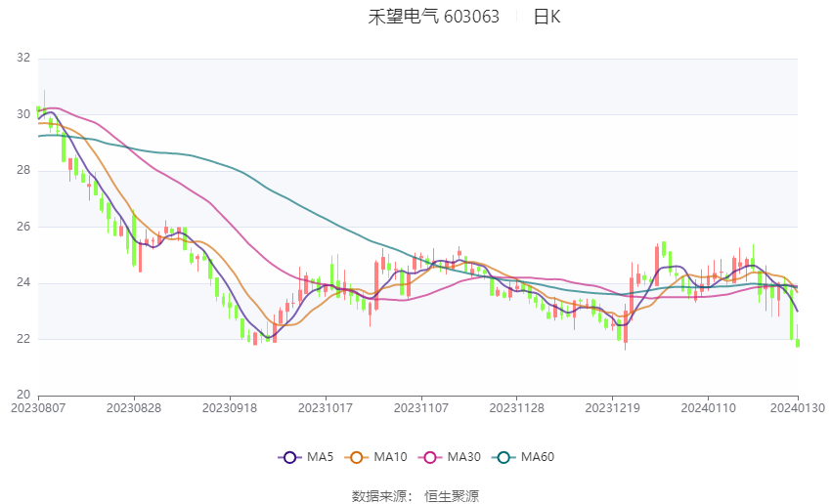831x504 pixels.
Task: Click the 20231017 date axis label
Action: click(x=326, y=408)
